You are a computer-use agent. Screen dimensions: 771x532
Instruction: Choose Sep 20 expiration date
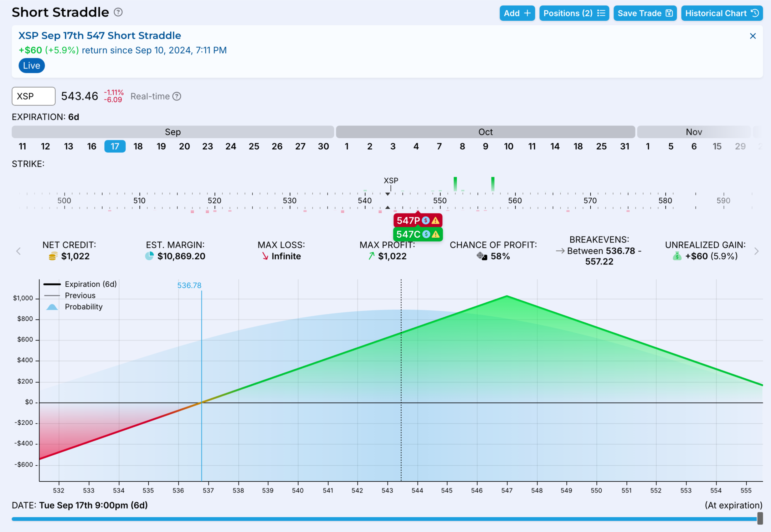[184, 146]
